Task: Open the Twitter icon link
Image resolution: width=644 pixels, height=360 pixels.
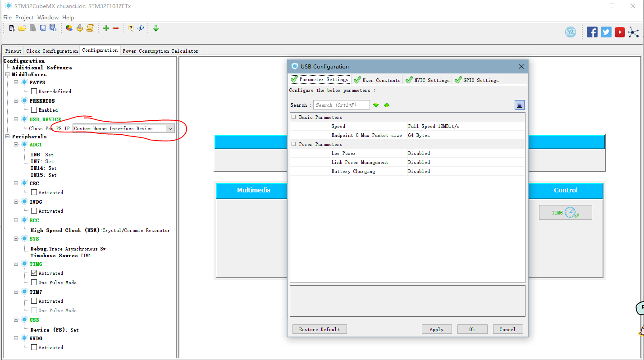Action: [606, 32]
